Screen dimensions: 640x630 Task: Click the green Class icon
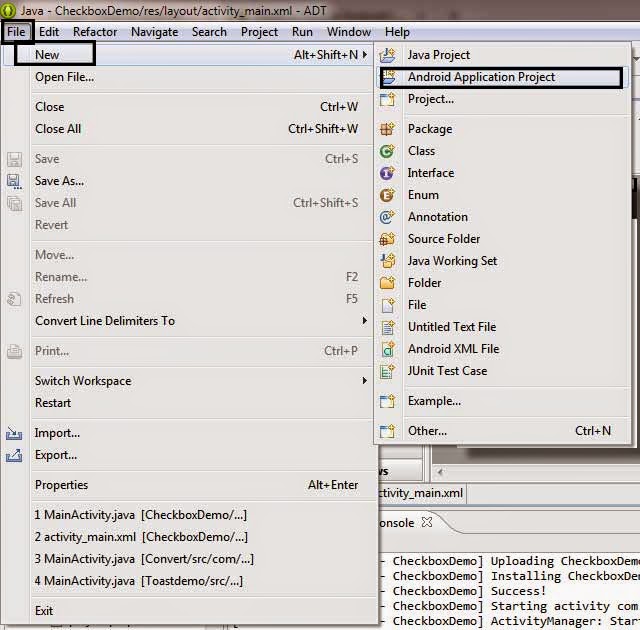click(387, 151)
